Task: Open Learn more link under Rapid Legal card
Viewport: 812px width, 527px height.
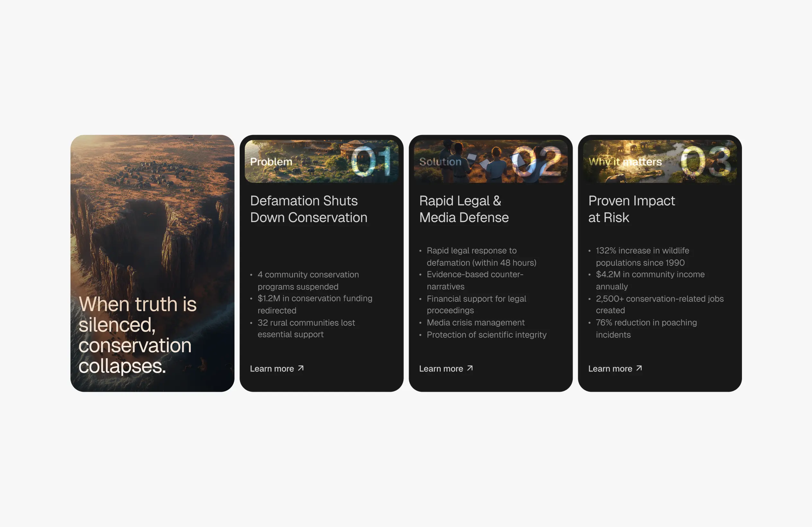Action: (441, 369)
